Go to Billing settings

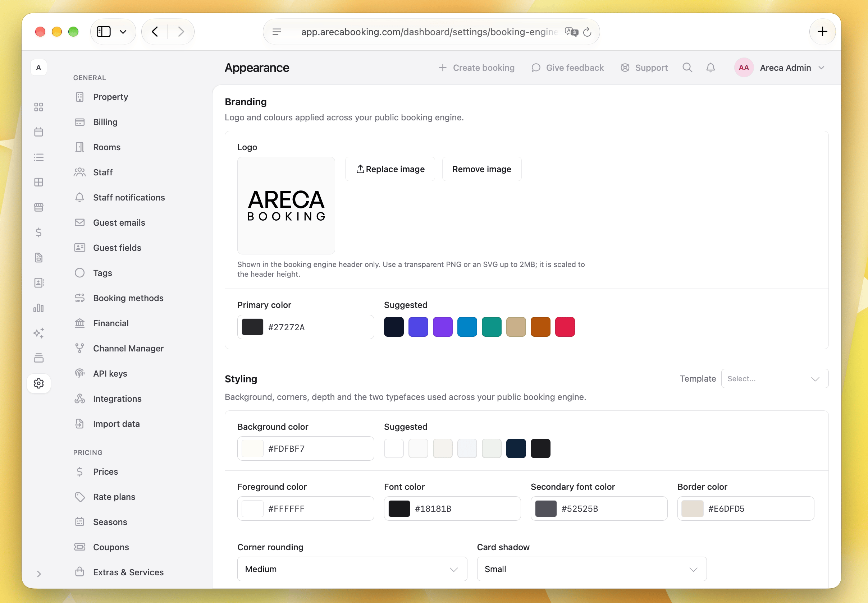[105, 122]
